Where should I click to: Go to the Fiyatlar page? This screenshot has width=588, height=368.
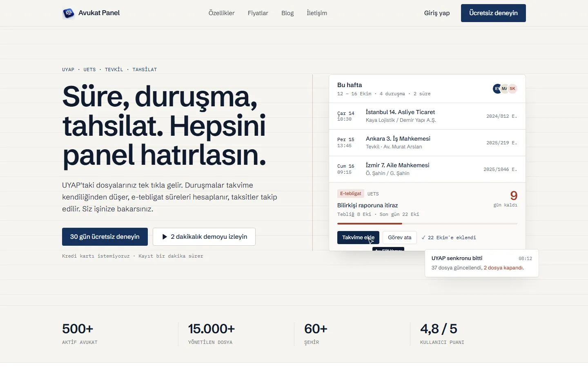pos(258,13)
